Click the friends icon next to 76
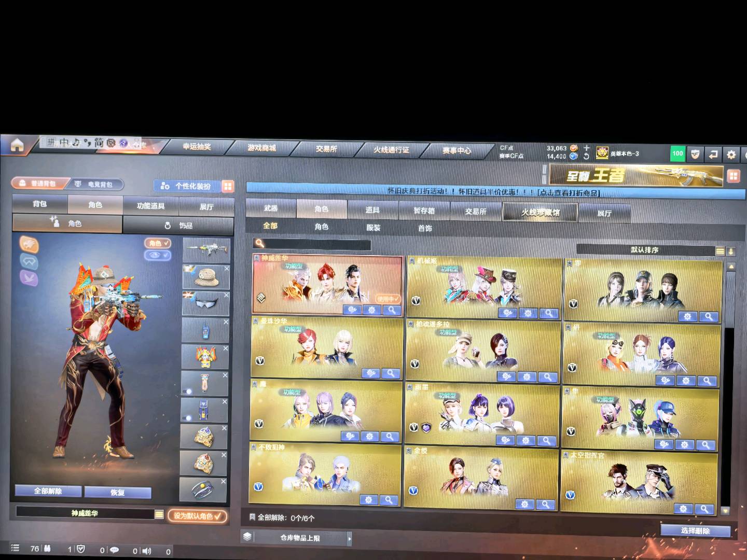This screenshot has height=560, width=747. click(x=47, y=548)
